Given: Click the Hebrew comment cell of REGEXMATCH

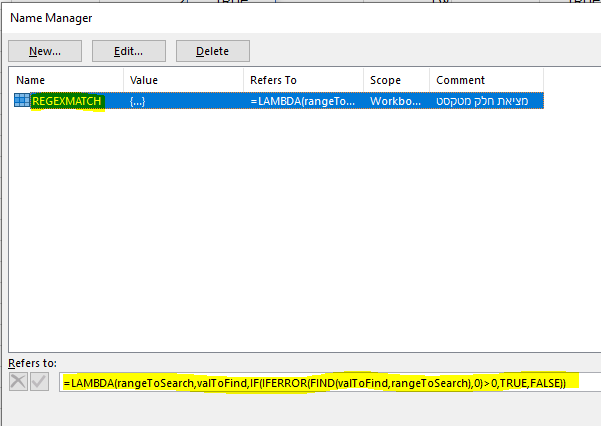Looking at the screenshot, I should click(x=482, y=101).
